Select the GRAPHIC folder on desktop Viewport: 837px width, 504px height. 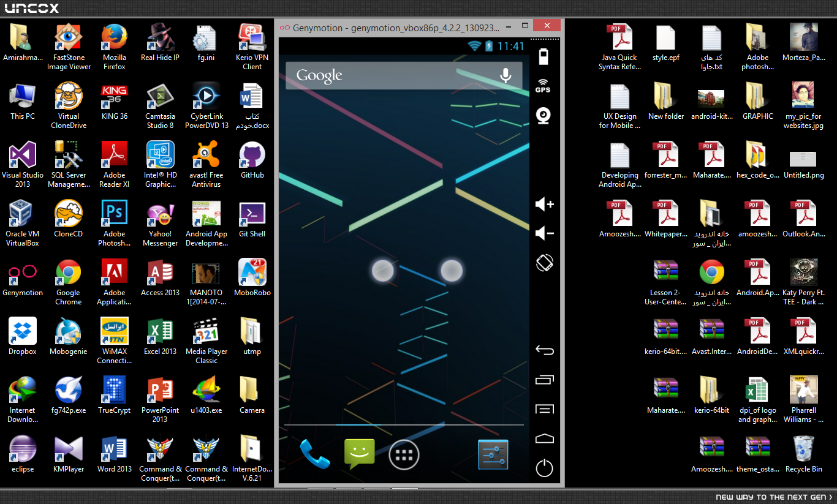(x=758, y=102)
